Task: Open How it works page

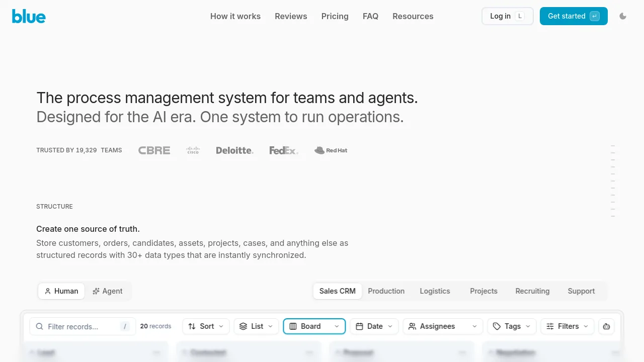Action: pyautogui.click(x=235, y=16)
